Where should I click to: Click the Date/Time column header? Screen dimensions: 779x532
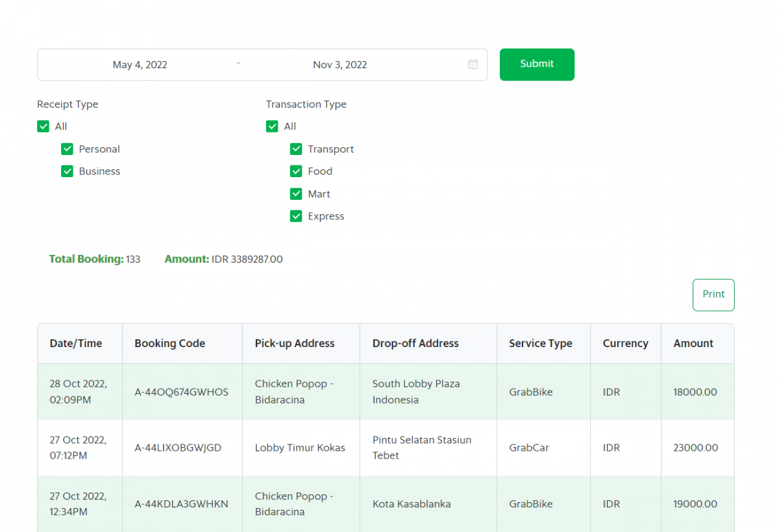[x=76, y=344]
